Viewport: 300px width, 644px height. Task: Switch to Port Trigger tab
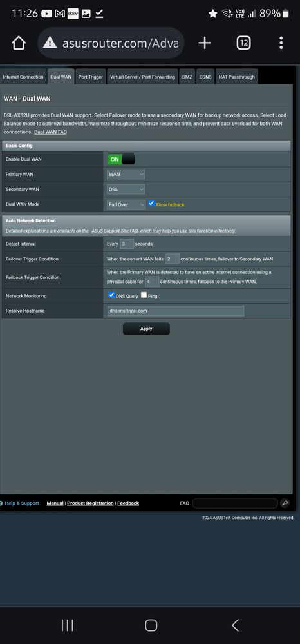click(91, 77)
